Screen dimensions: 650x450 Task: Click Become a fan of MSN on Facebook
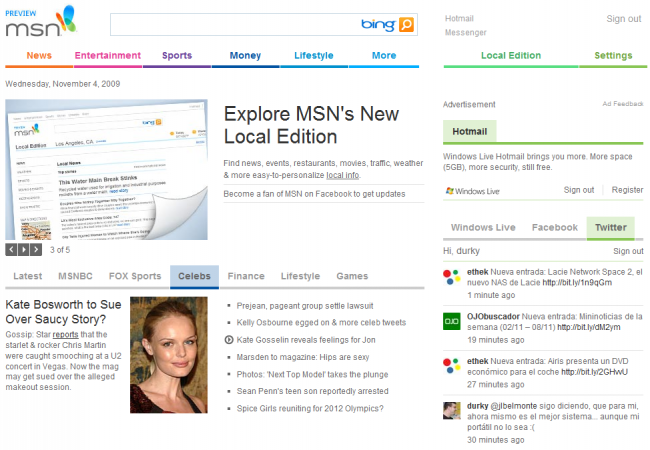click(x=314, y=194)
